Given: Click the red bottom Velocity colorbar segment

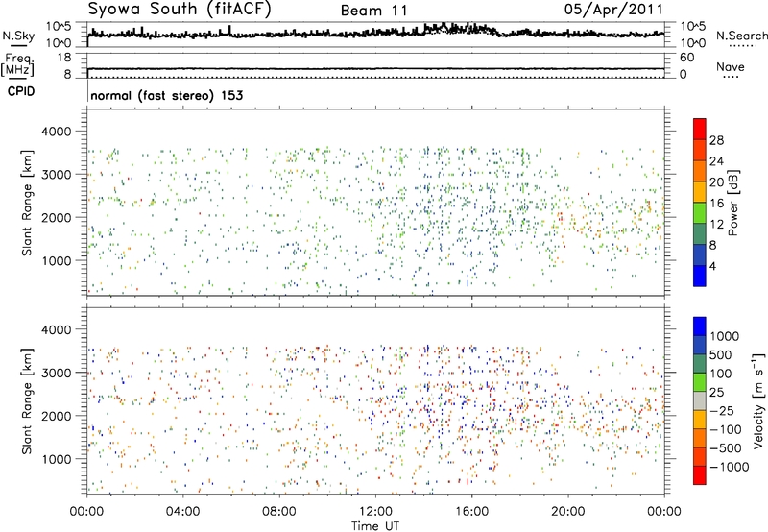Looking at the screenshot, I should coord(700,475).
